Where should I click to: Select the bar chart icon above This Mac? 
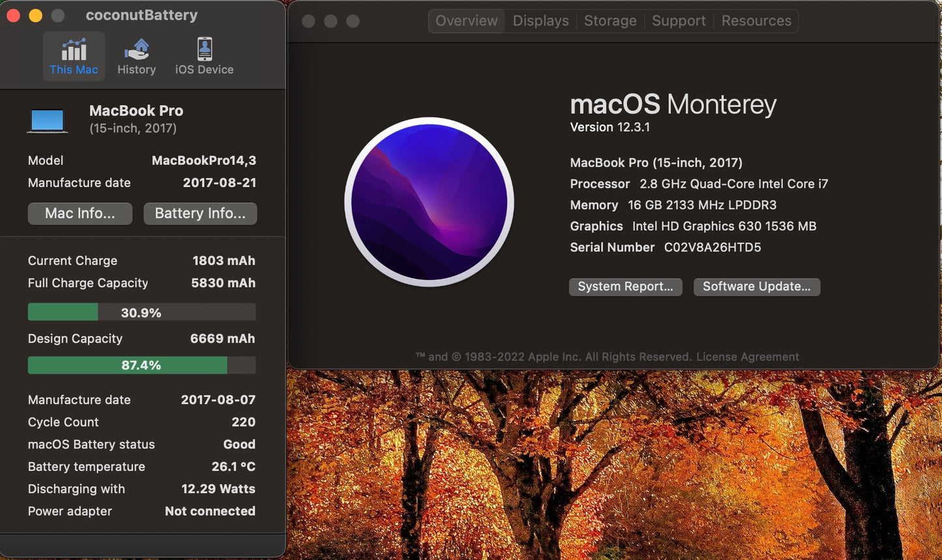[x=74, y=48]
